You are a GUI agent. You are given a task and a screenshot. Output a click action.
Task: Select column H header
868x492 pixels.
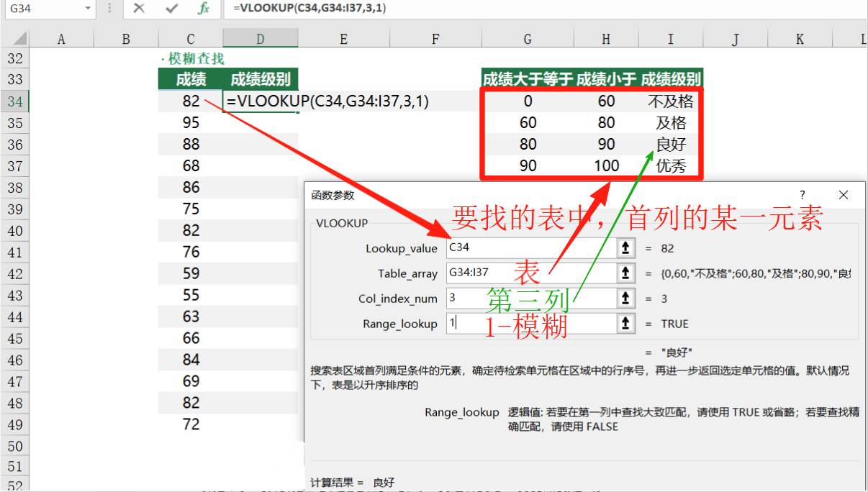point(607,40)
